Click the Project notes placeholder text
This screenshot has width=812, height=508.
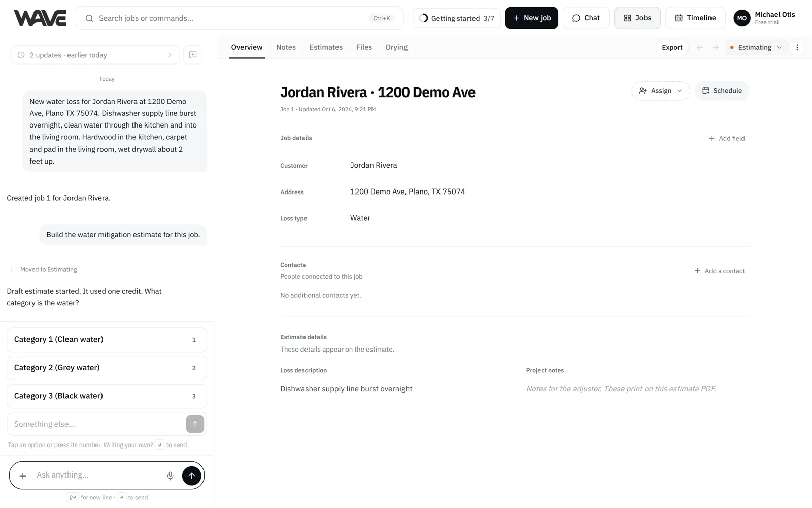pos(621,389)
